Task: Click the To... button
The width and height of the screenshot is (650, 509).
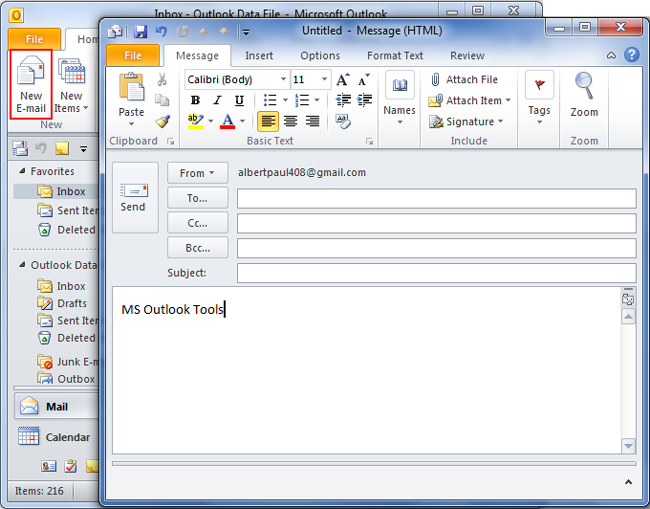Action: pos(197,198)
